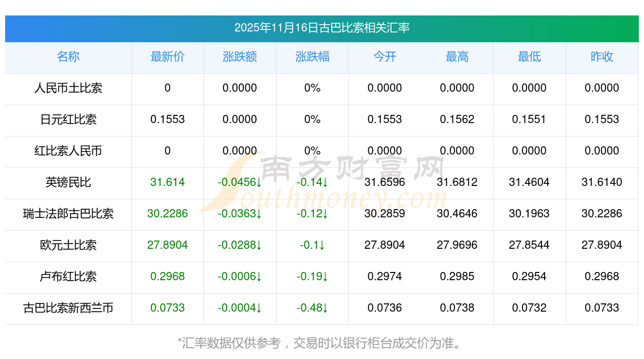Image resolution: width=644 pixels, height=359 pixels.
Task: Click the 昨收 column header
Action: click(602, 57)
